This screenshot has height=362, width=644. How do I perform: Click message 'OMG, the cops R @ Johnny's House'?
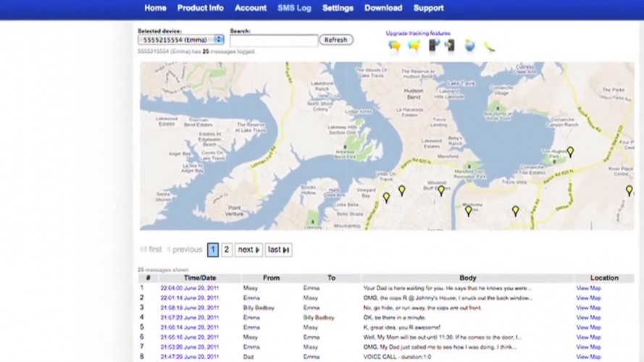[448, 298]
